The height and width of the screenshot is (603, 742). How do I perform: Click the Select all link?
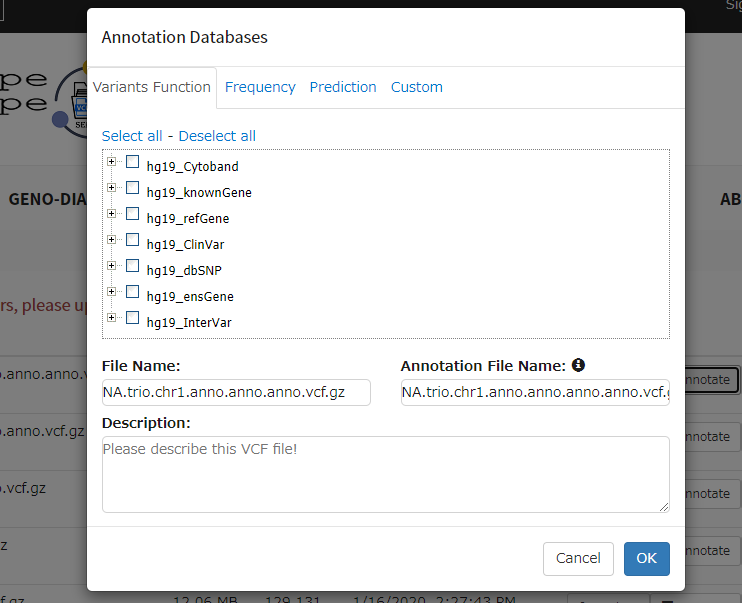pyautogui.click(x=132, y=136)
